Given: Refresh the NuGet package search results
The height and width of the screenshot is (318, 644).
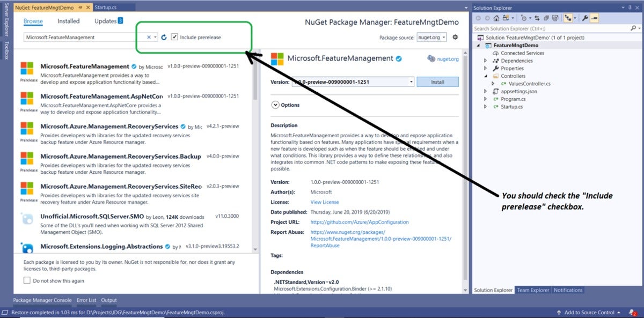Looking at the screenshot, I should (x=164, y=38).
